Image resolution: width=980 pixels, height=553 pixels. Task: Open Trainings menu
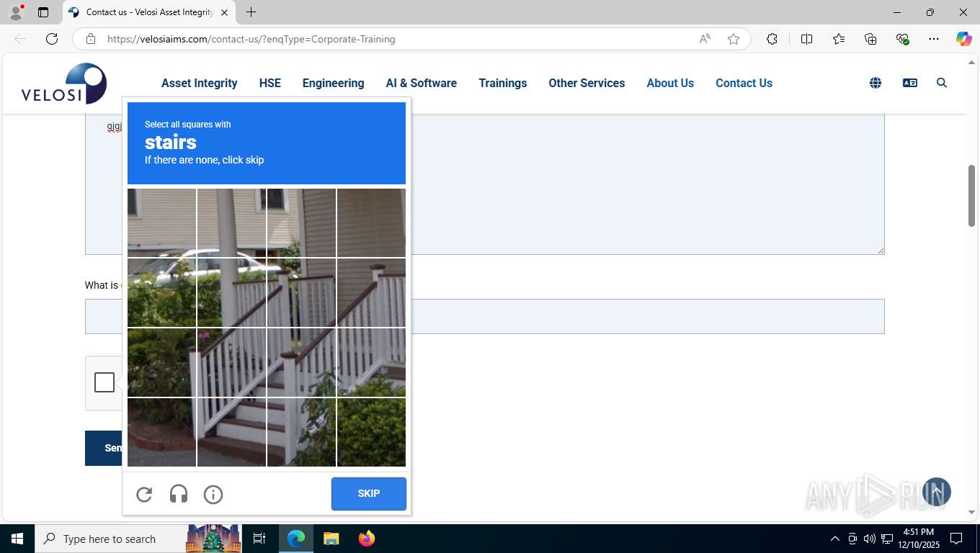503,83
